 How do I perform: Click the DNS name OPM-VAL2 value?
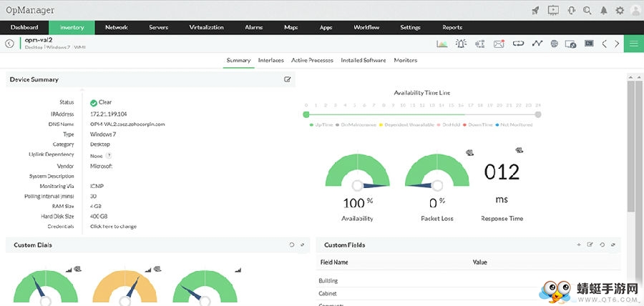tap(127, 124)
